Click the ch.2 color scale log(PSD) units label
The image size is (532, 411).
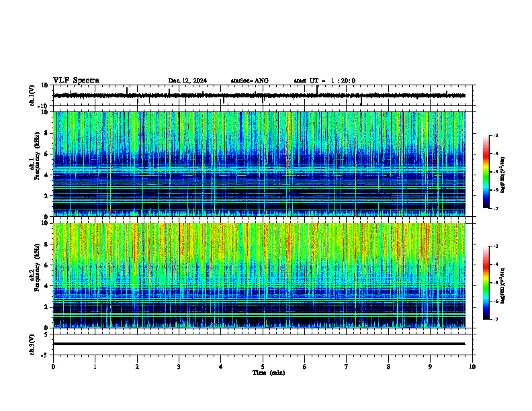click(502, 285)
